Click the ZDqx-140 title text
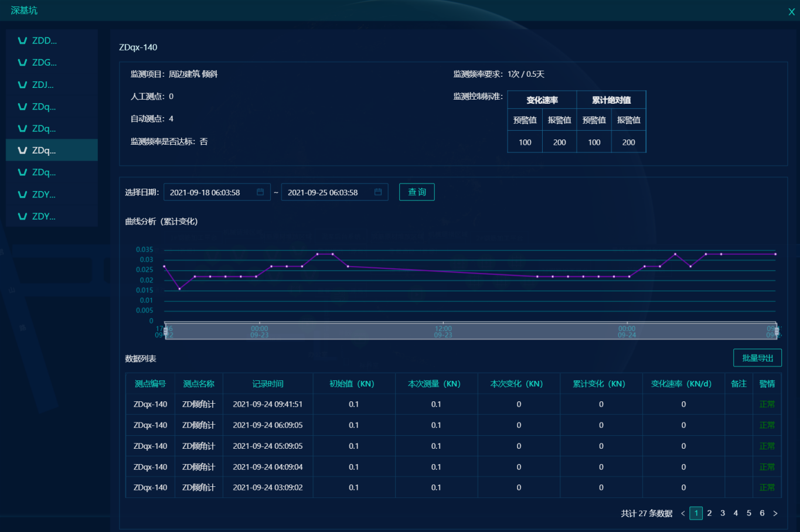 click(138, 47)
